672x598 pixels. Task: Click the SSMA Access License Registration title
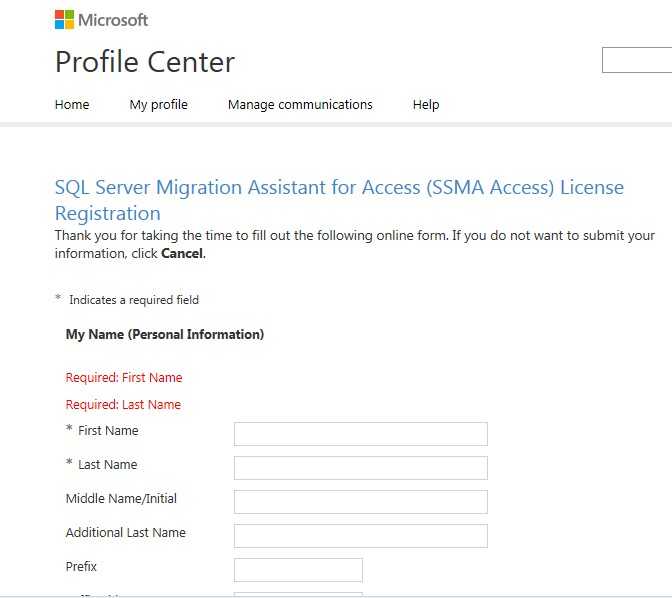(339, 200)
